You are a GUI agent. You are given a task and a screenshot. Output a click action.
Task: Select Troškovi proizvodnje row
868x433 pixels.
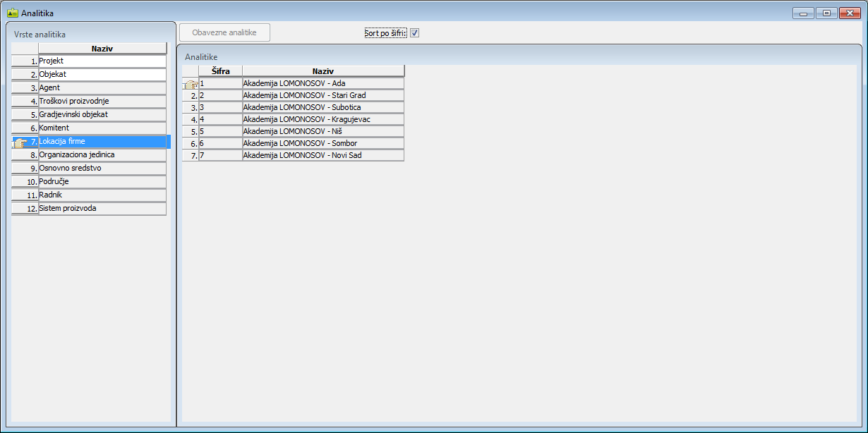[x=102, y=101]
